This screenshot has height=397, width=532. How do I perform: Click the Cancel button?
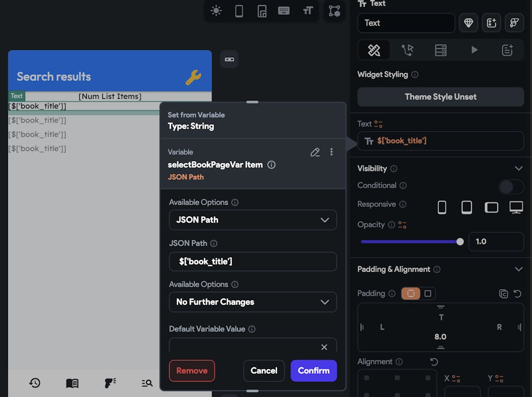point(264,371)
